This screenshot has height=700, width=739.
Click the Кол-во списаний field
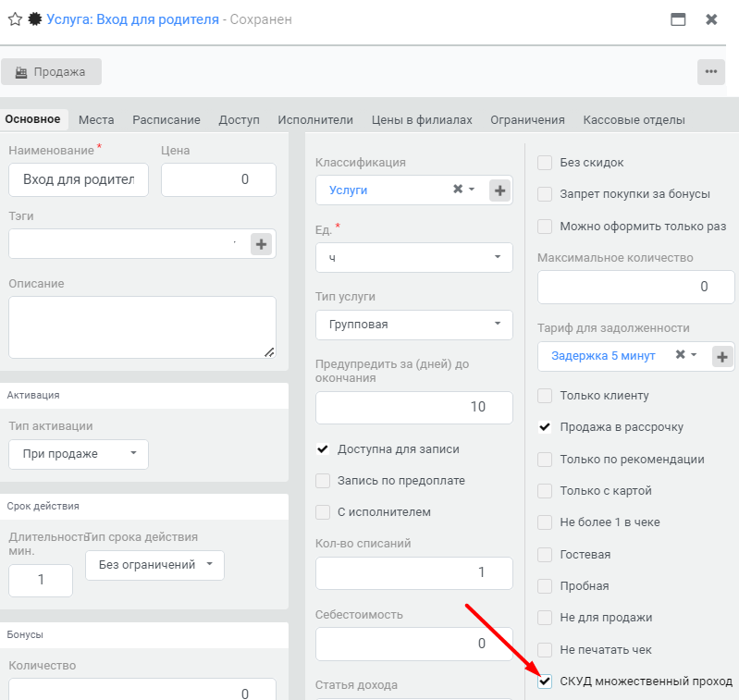tap(413, 572)
